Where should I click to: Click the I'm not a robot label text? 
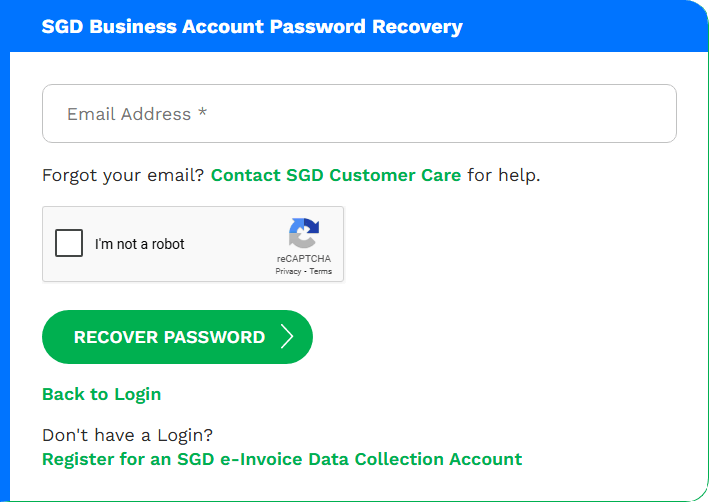click(140, 244)
